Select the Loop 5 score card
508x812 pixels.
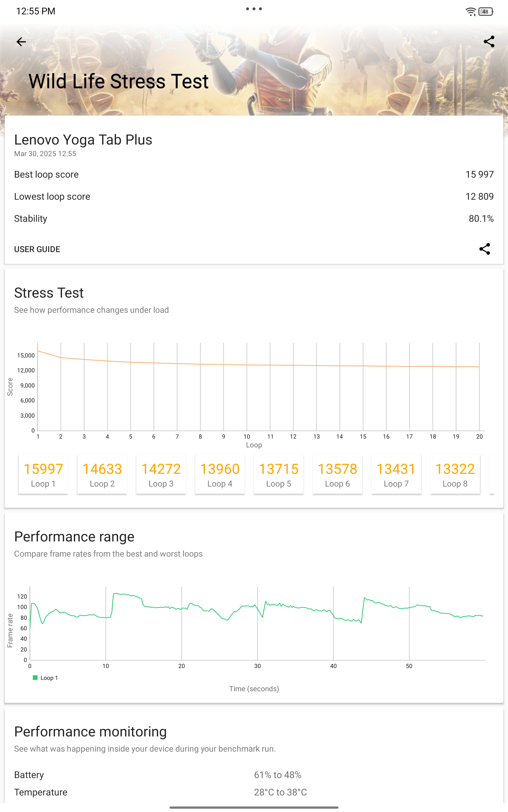point(279,474)
